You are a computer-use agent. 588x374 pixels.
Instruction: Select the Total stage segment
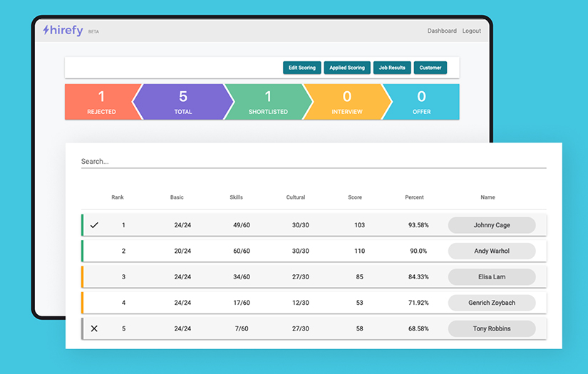click(x=183, y=102)
